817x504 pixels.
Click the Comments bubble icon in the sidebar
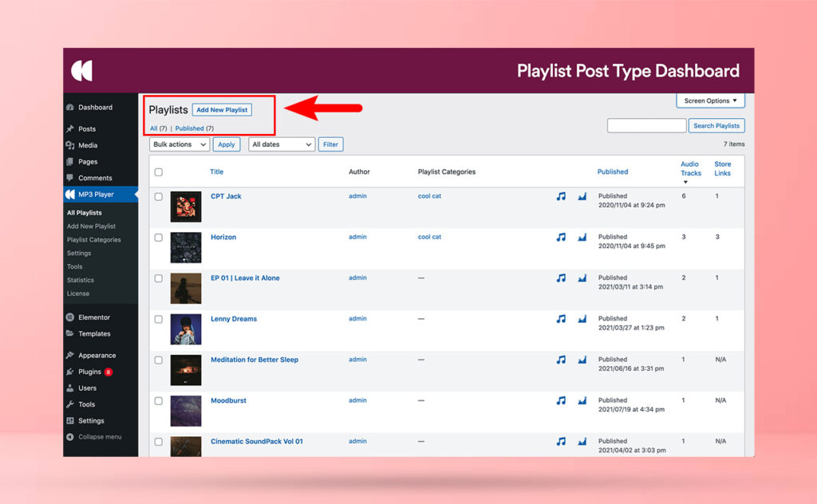click(71, 178)
